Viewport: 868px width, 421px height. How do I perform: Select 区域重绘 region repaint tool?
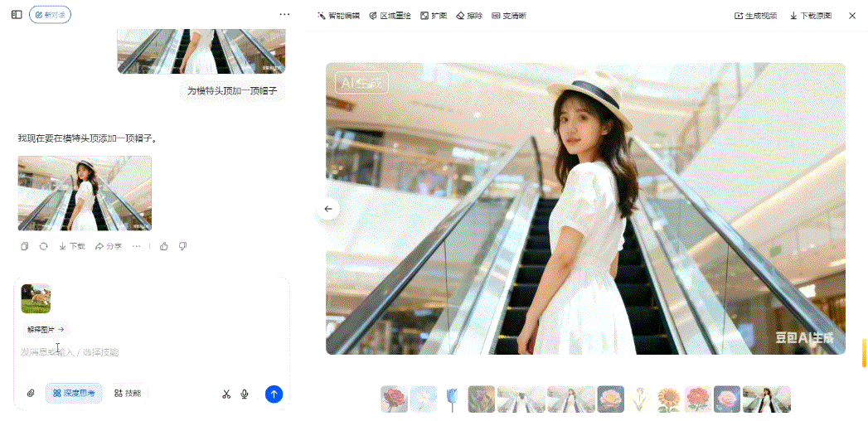390,16
